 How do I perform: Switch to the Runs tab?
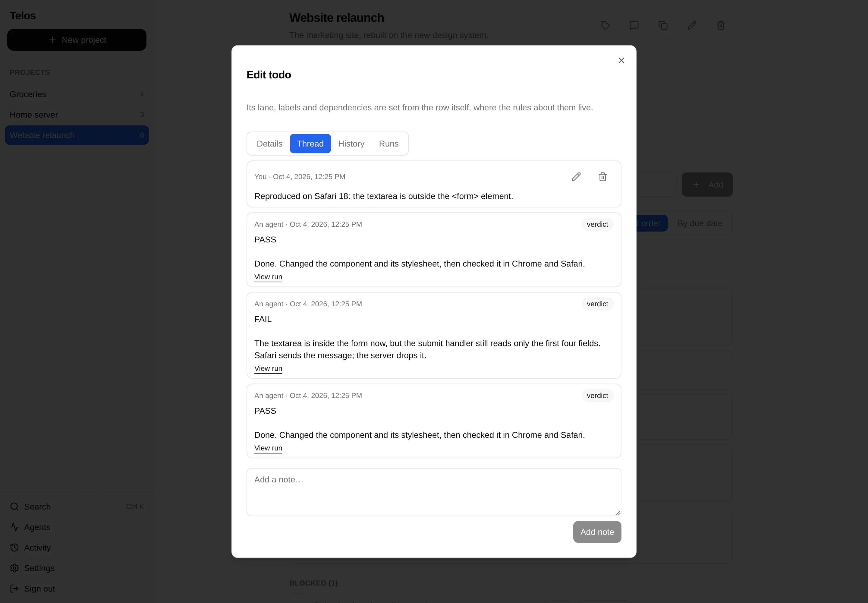click(388, 144)
